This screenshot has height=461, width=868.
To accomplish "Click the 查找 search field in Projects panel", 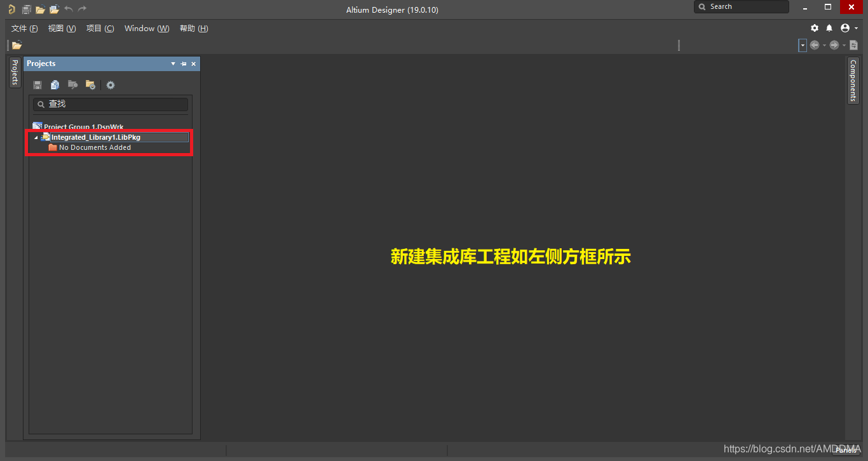I will (x=111, y=104).
